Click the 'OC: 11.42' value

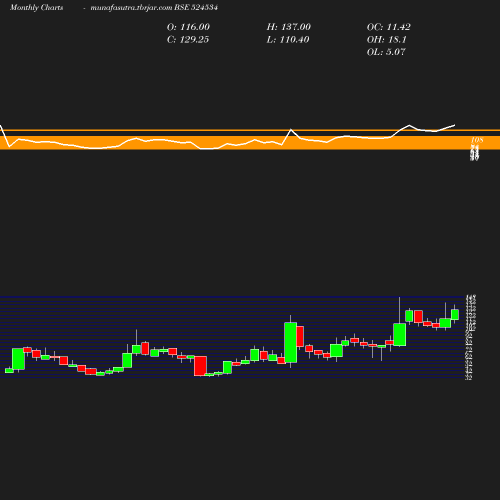click(x=389, y=27)
